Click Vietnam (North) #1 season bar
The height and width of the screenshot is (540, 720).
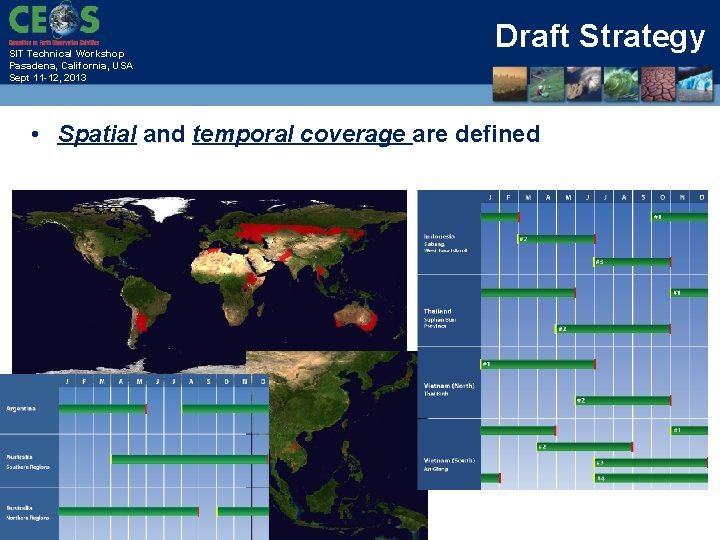538,364
